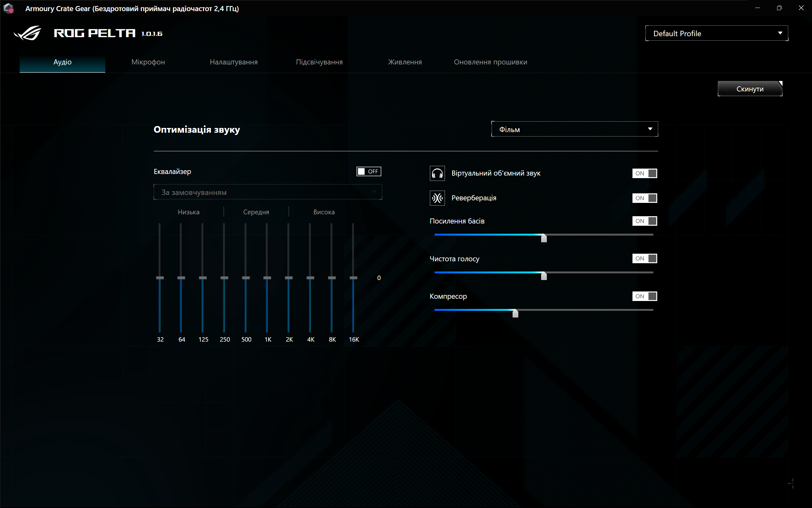Switch to the Аудіо tab
Screen dimensions: 812x508
(x=62, y=62)
